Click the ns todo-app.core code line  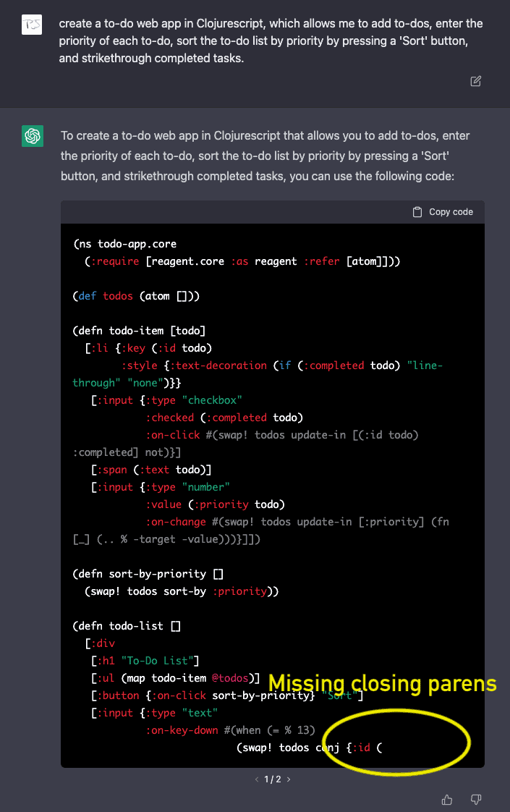124,244
